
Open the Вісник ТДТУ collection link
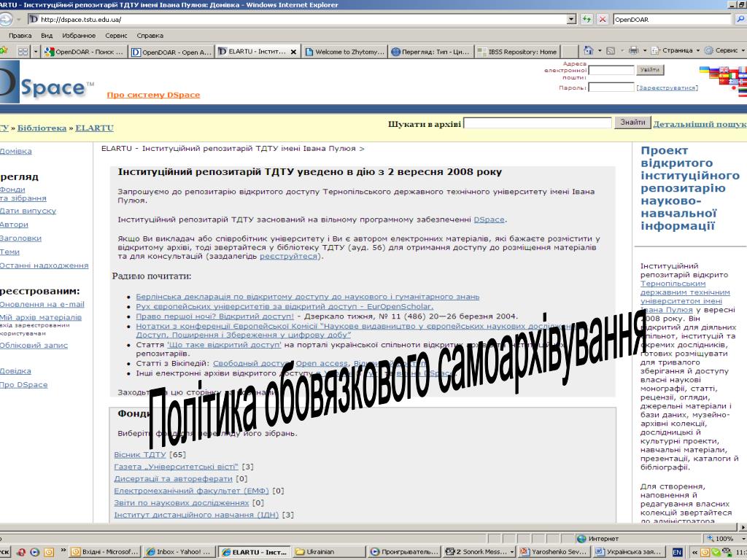click(x=140, y=455)
